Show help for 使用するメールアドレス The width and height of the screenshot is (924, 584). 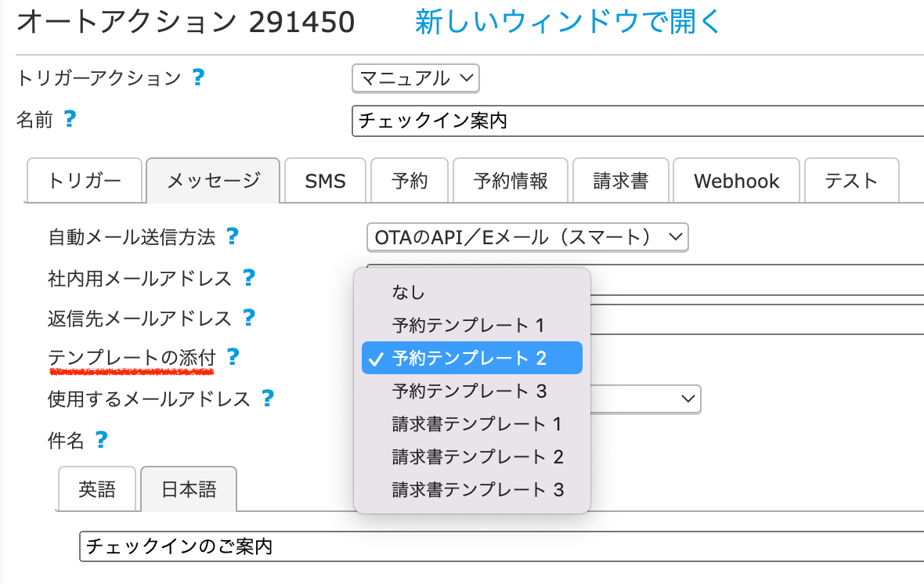click(268, 398)
